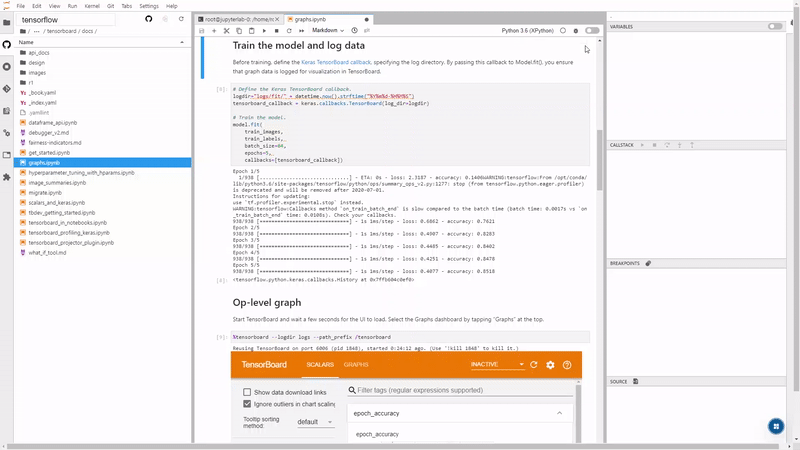Focus the Filter tags search field
The width and height of the screenshot is (800, 450).
pyautogui.click(x=460, y=390)
